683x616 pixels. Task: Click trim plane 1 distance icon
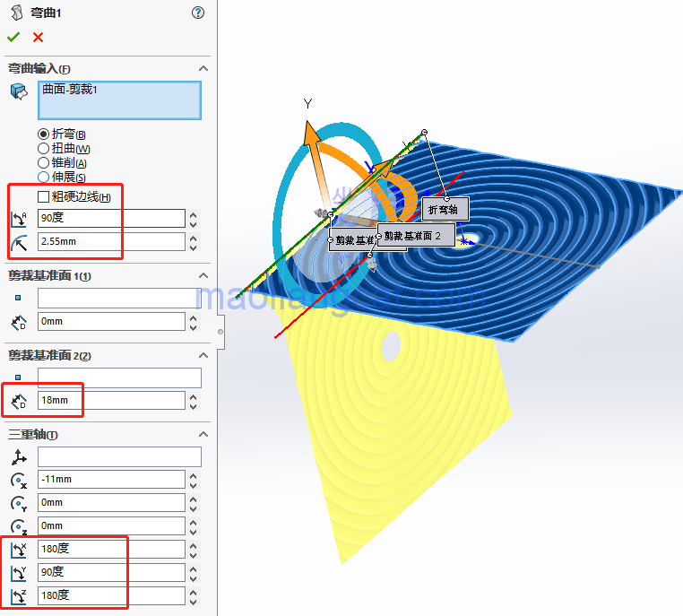[x=19, y=323]
